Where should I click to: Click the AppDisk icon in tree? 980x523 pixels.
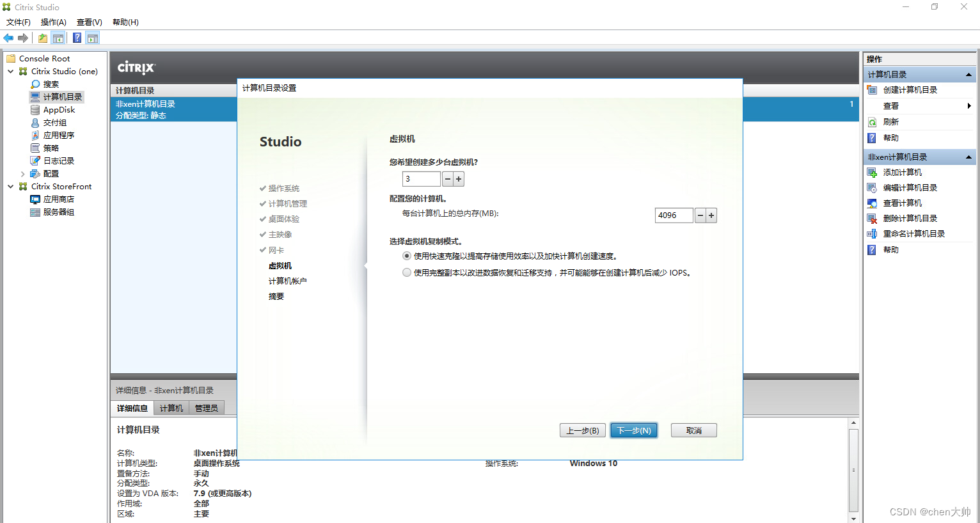click(35, 110)
